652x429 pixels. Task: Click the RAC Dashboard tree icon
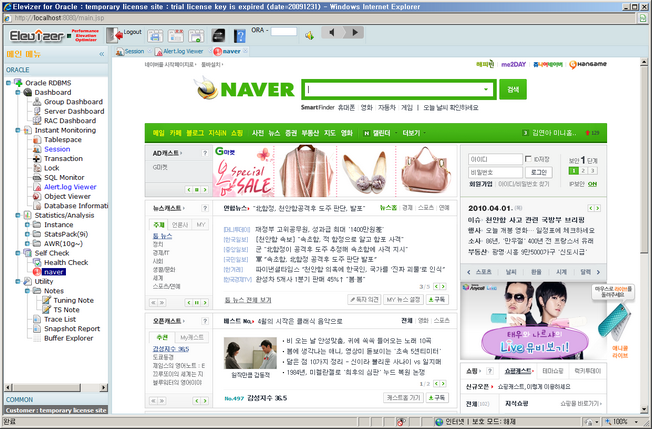coord(37,121)
